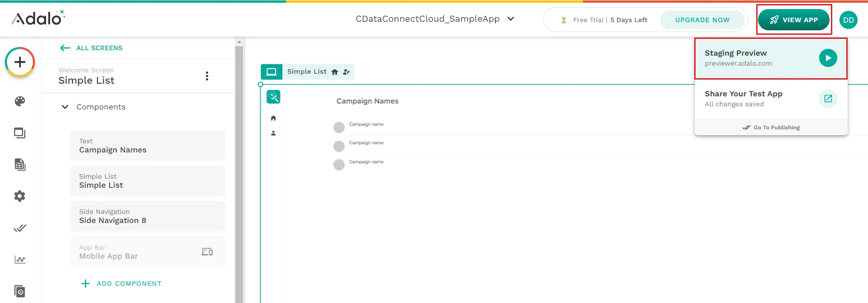Select the Side Navigation 8 component
Viewport: 868px width, 303px height.
tap(148, 216)
